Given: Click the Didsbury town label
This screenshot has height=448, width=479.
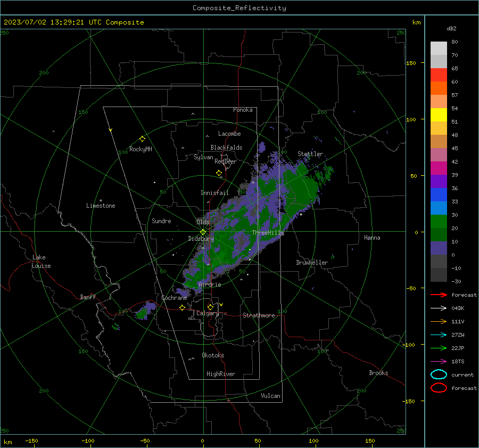Looking at the screenshot, I should 201,239.
